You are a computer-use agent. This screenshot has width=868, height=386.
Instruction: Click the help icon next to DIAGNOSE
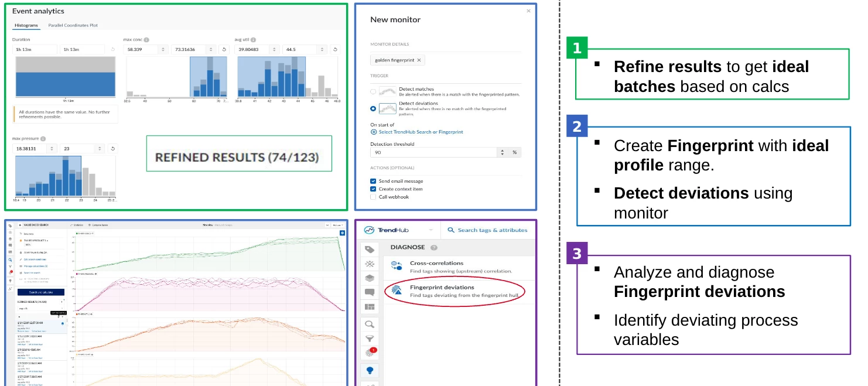pos(434,248)
